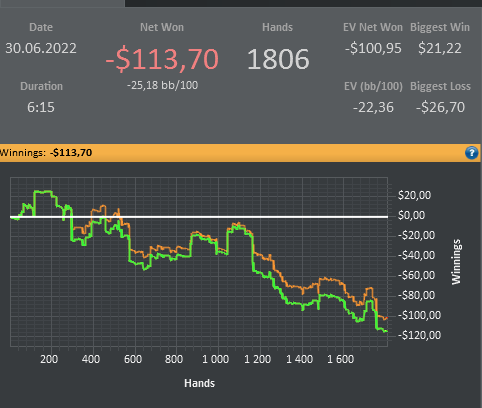Click the 200 hands x-axis label

49,359
